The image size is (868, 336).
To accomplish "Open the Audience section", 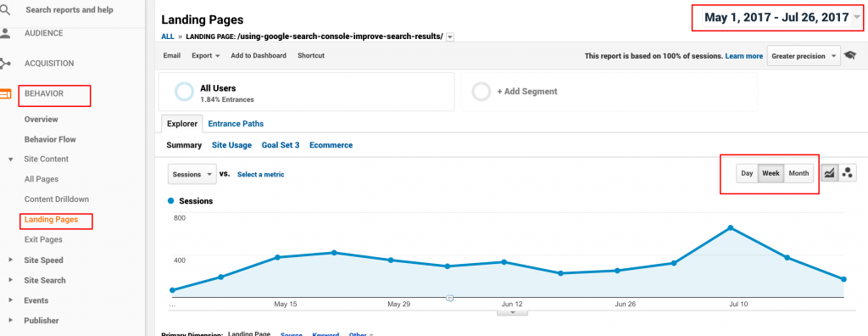I will [44, 33].
